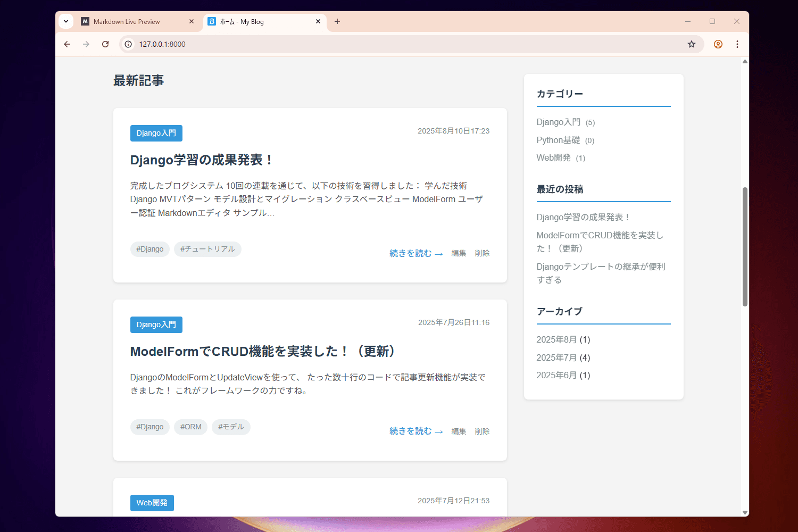Open the browser profile icon
Screen dimensions: 798x532
click(x=718, y=44)
